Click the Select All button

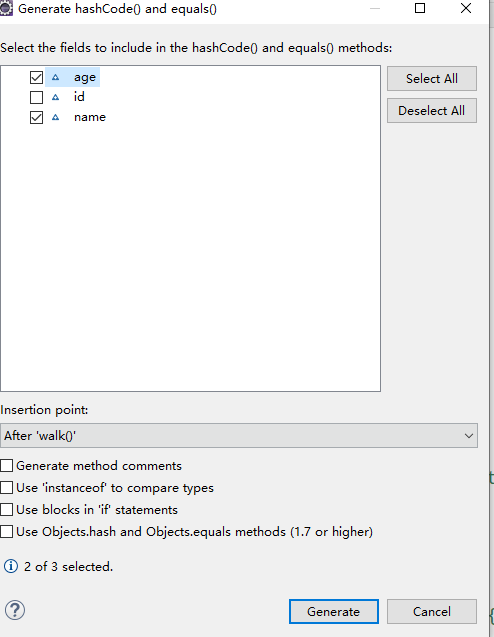[432, 78]
